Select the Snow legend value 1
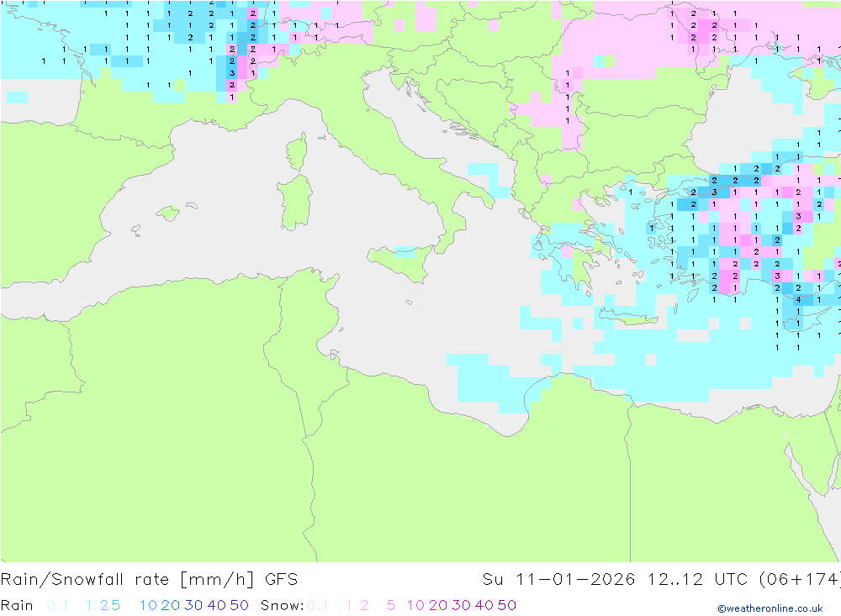Image resolution: width=841 pixels, height=616 pixels. point(349,605)
